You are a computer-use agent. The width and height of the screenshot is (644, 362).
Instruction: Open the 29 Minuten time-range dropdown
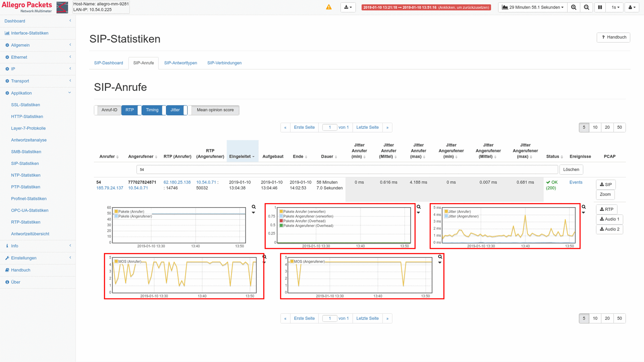(533, 7)
